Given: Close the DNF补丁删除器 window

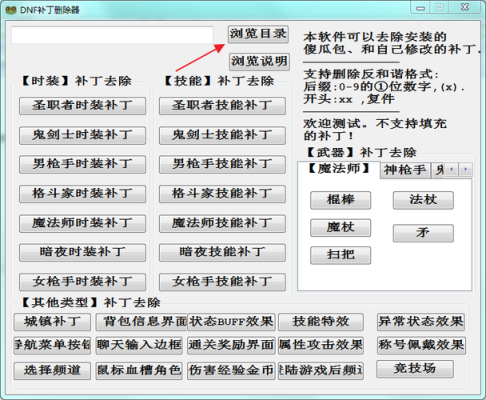Looking at the screenshot, I should [x=465, y=7].
